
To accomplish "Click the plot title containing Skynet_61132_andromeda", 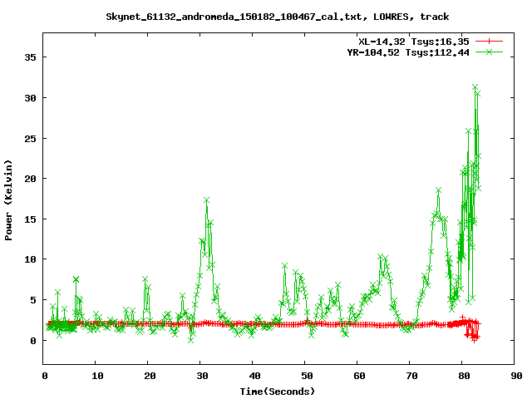I will pos(277,17).
